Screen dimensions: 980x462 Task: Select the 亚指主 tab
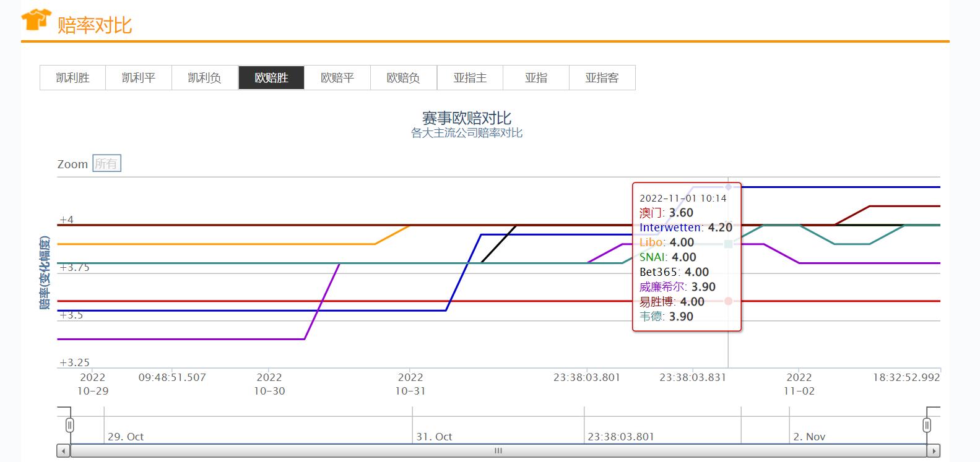(x=470, y=78)
